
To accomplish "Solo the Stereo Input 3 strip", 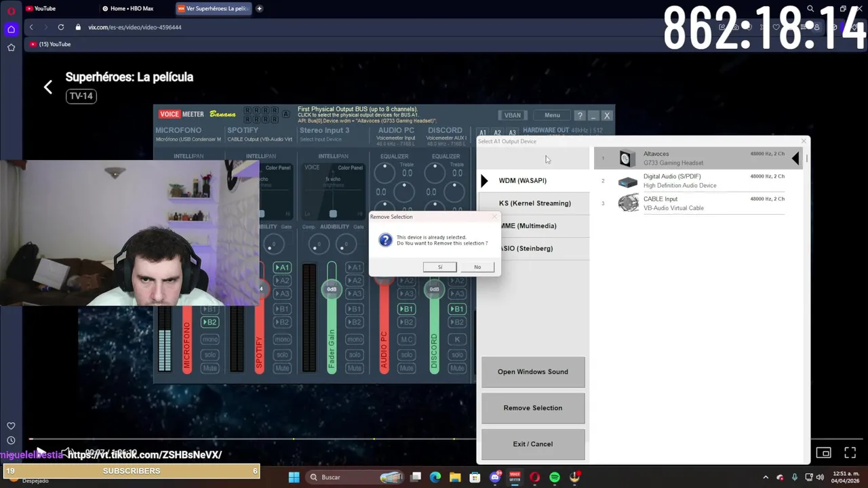I will coord(354,354).
